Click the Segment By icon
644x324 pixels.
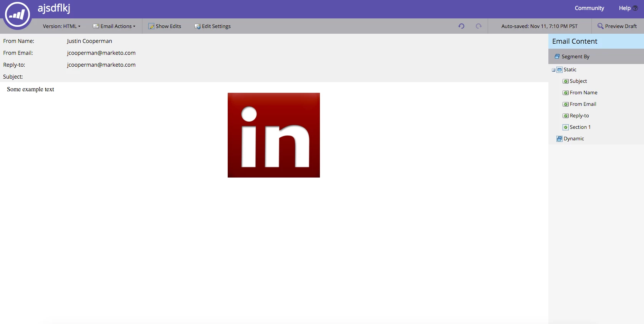(557, 56)
